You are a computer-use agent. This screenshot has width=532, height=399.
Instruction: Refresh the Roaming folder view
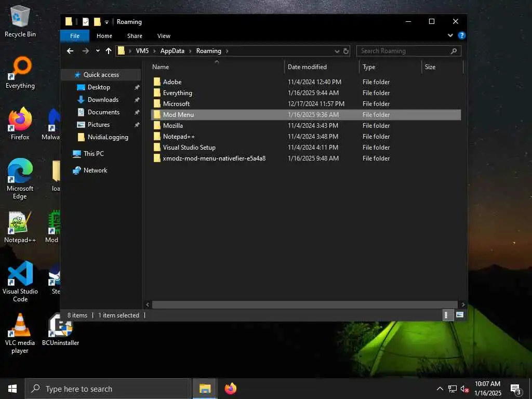click(x=345, y=51)
